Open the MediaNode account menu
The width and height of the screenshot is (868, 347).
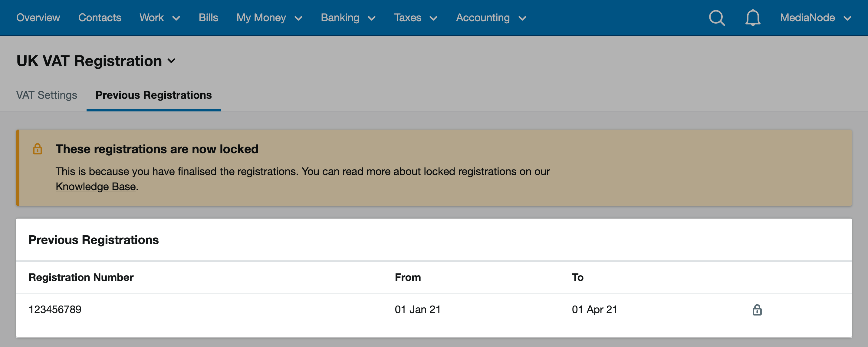815,18
